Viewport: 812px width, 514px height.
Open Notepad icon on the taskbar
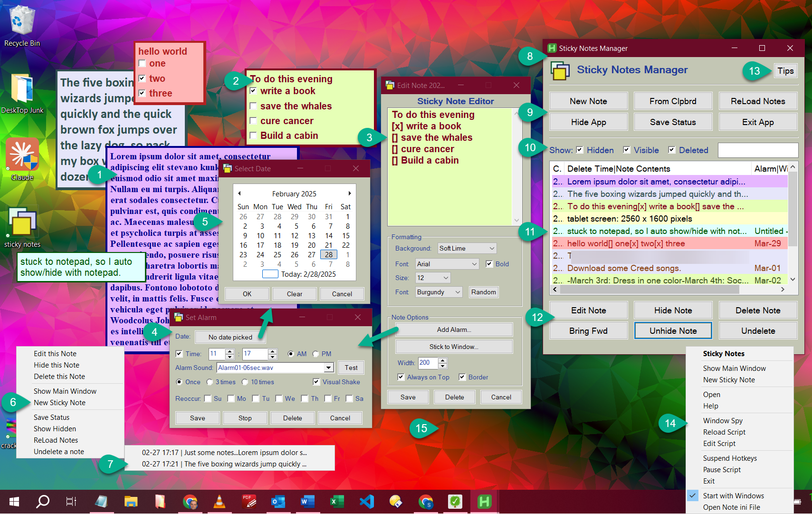coord(101,501)
